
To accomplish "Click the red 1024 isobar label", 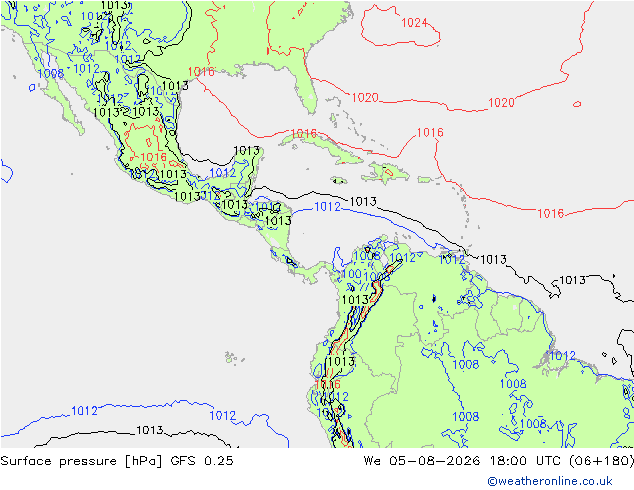I will coord(414,23).
